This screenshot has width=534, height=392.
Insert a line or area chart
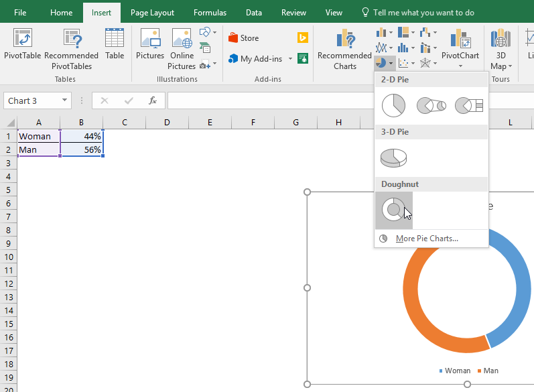tap(381, 48)
